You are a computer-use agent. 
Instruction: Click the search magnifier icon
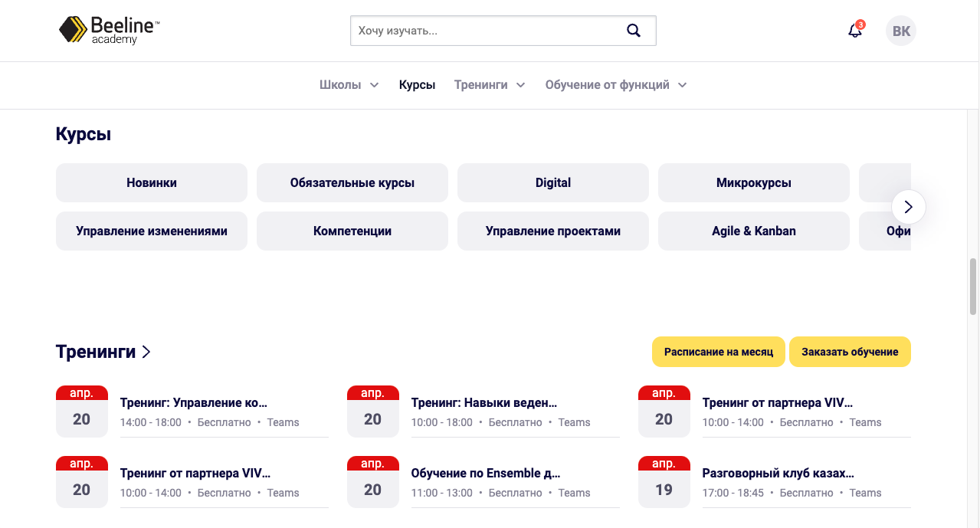(633, 31)
